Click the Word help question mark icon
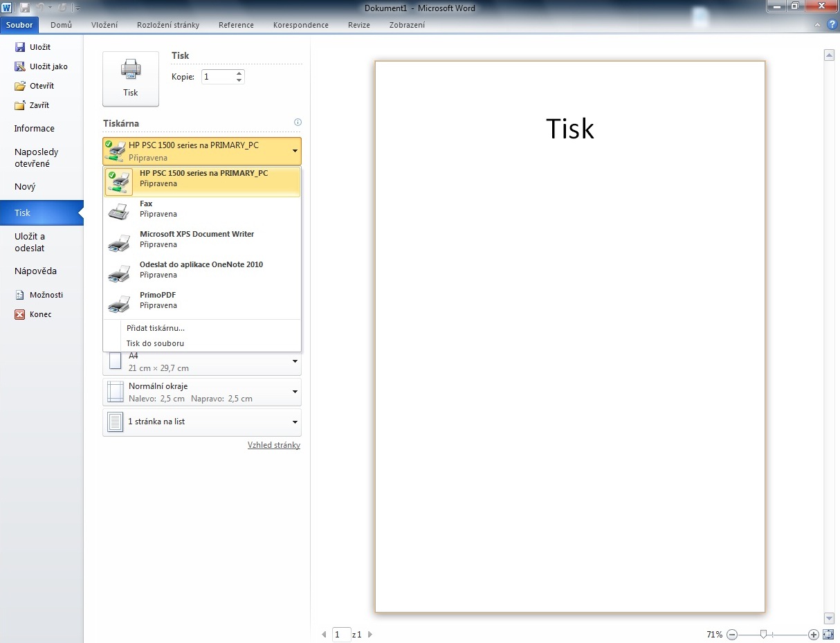Screen dimensions: 840x643 click(832, 24)
